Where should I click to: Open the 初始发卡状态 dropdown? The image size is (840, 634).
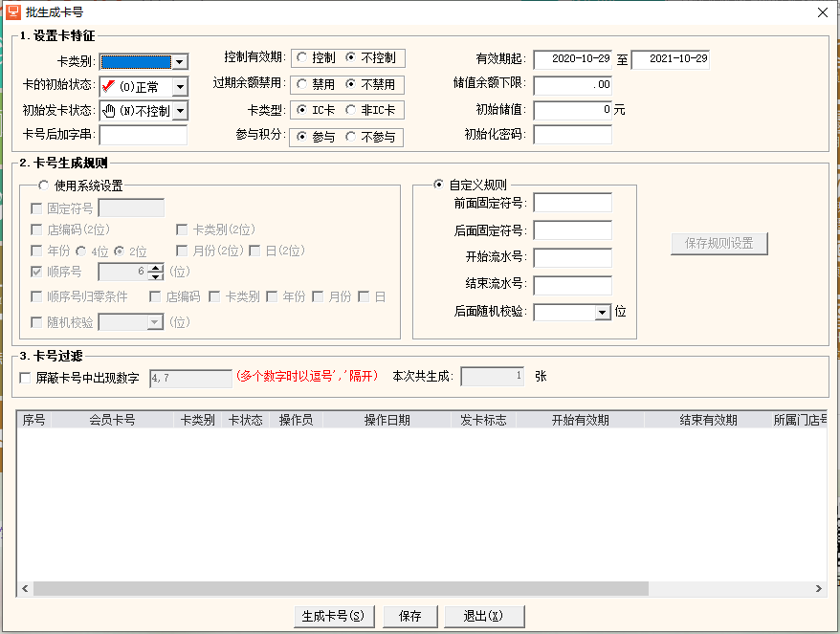coord(180,111)
